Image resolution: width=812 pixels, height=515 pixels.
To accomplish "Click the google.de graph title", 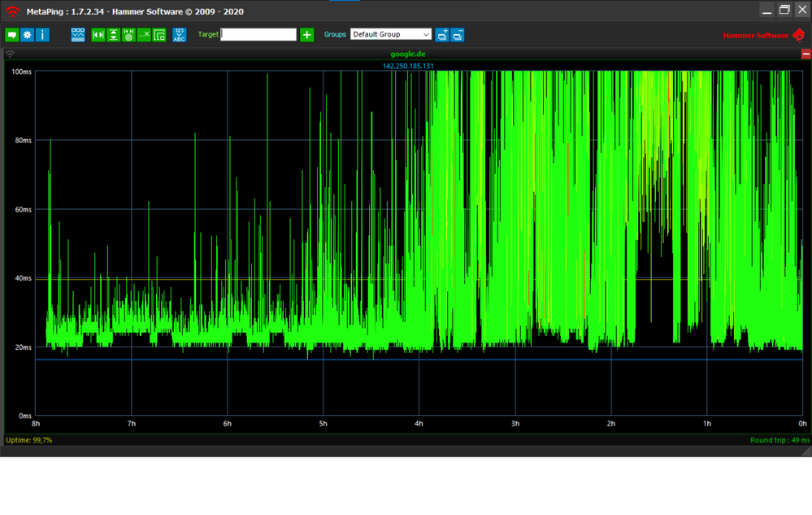I will tap(408, 55).
